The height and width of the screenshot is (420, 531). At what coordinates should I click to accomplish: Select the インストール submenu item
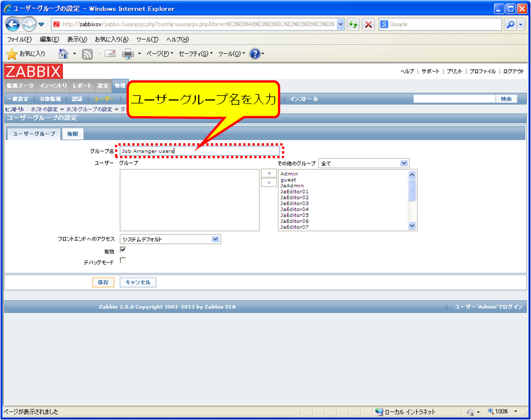(304, 99)
